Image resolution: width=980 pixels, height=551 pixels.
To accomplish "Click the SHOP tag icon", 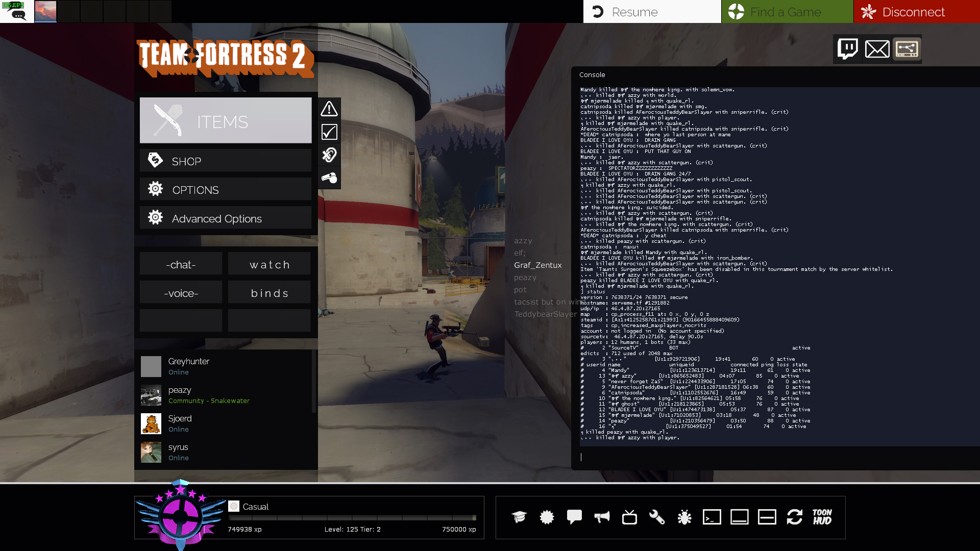I will click(155, 160).
